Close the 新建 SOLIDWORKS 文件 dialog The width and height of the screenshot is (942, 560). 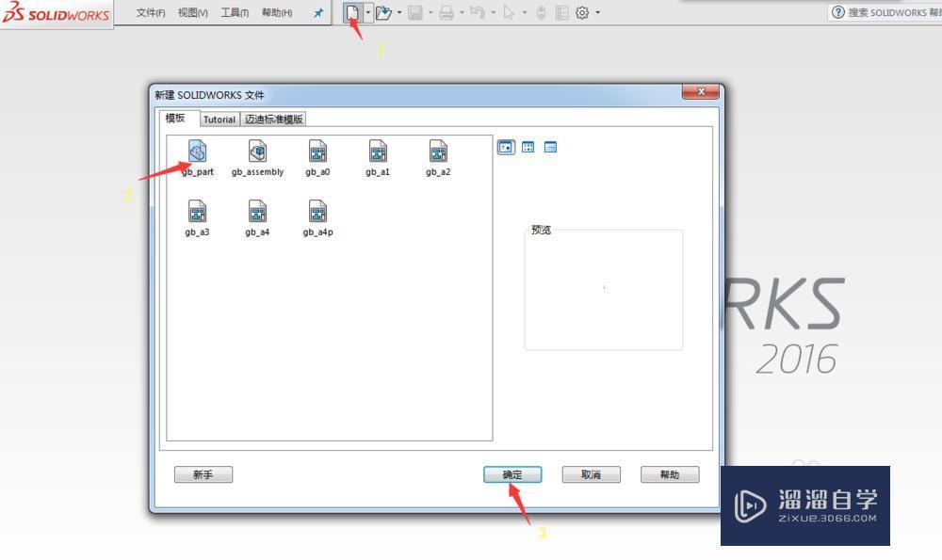click(701, 92)
